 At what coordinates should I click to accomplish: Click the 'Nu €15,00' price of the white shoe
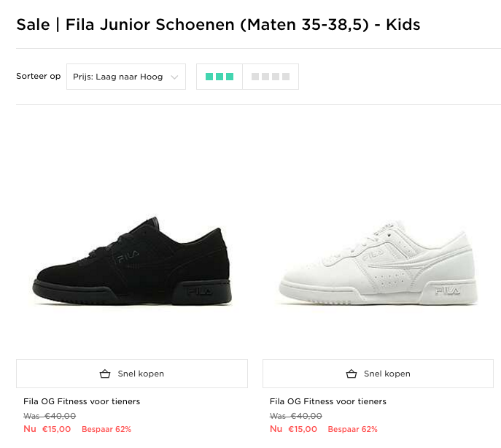tap(294, 429)
